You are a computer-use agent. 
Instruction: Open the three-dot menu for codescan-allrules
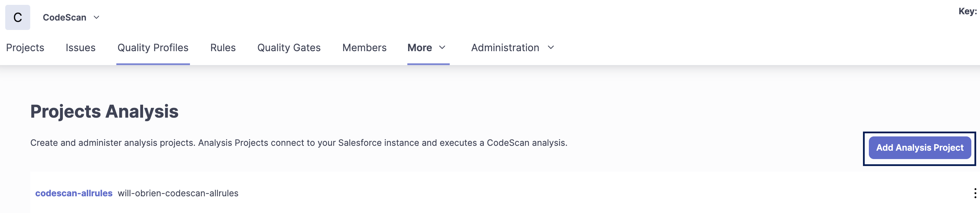(x=975, y=193)
